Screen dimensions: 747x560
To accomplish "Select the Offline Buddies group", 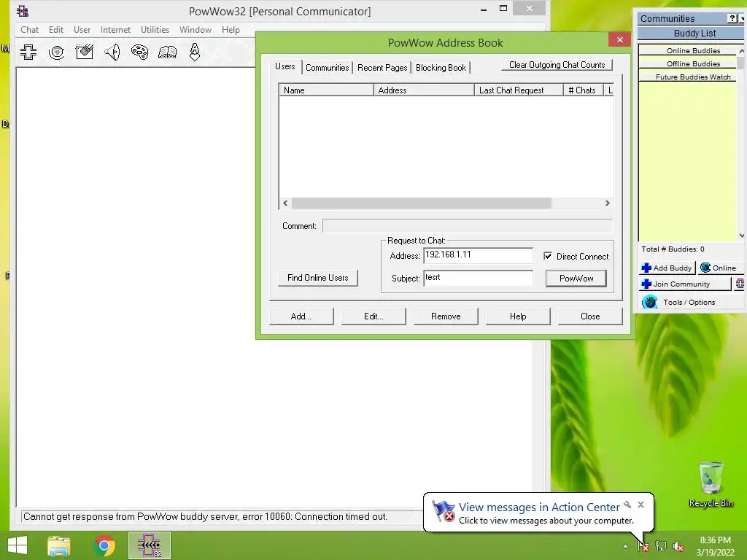I will 687,63.
